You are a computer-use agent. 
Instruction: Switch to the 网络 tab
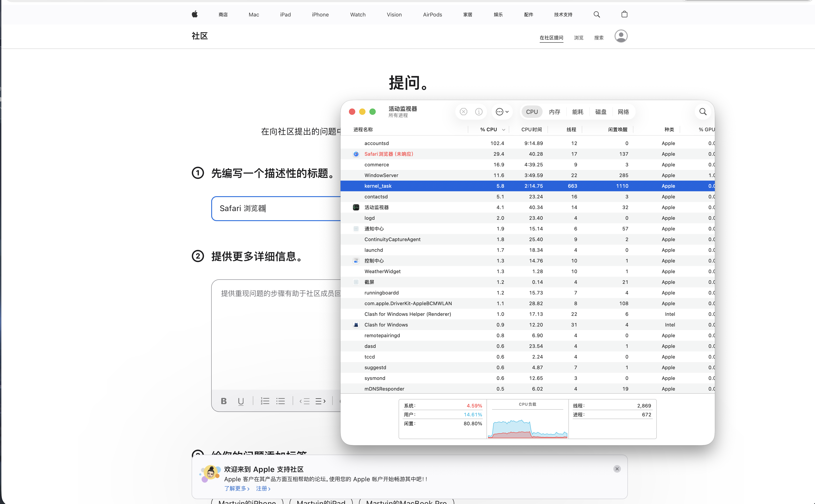623,112
